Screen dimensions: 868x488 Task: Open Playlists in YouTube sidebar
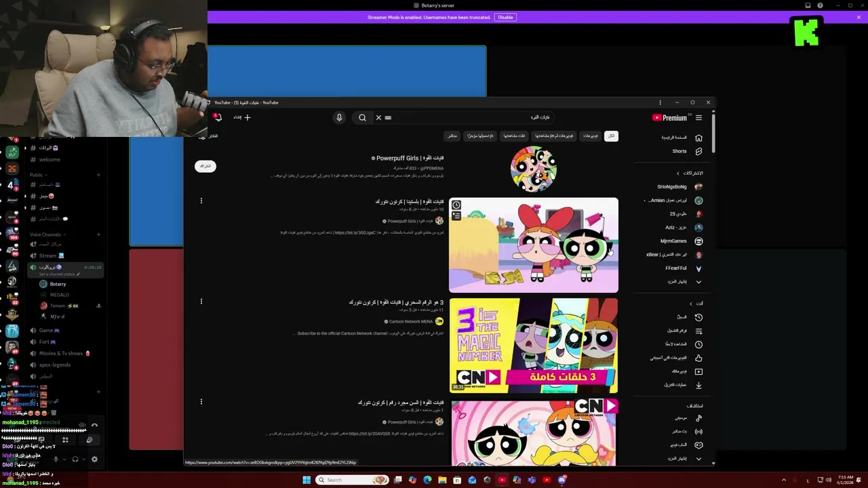(x=684, y=330)
